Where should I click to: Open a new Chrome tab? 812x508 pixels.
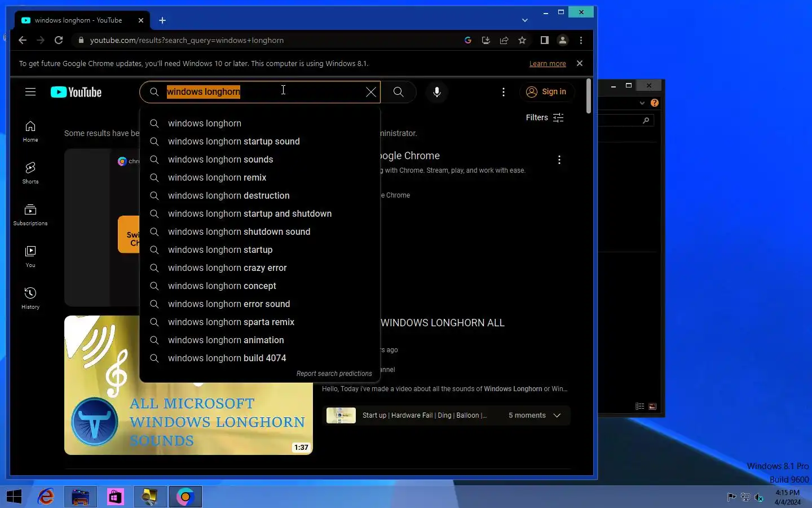point(162,20)
